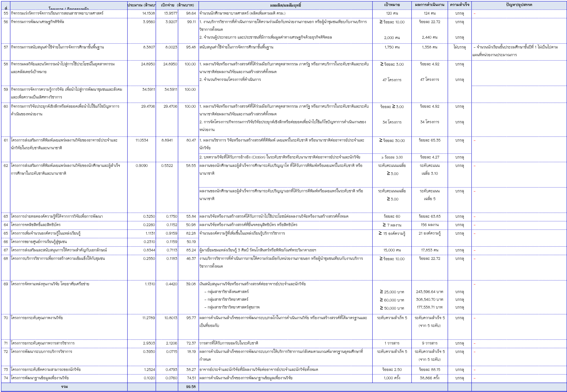567x392 pixels.
Task: Click the เป้าหมาย column header
Action: [x=392, y=5]
